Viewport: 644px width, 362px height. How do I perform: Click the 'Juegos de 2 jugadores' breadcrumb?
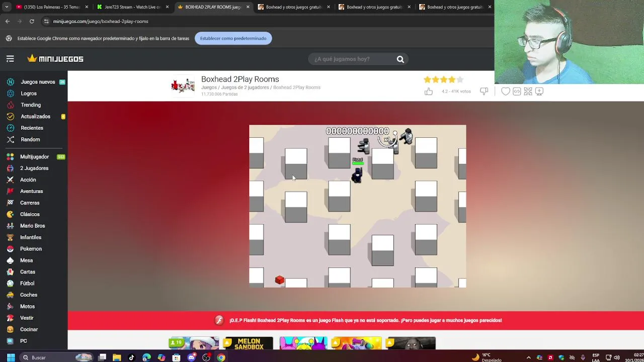pos(245,87)
